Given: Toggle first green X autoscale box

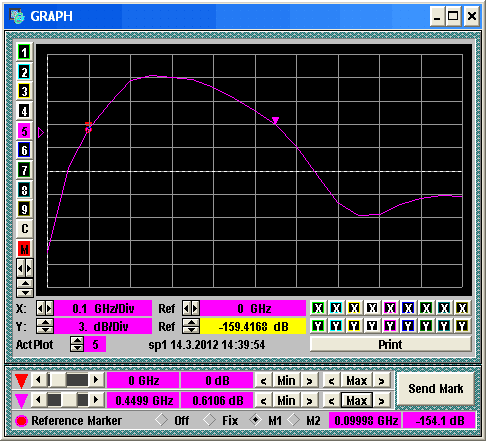Looking at the screenshot, I should (x=318, y=308).
